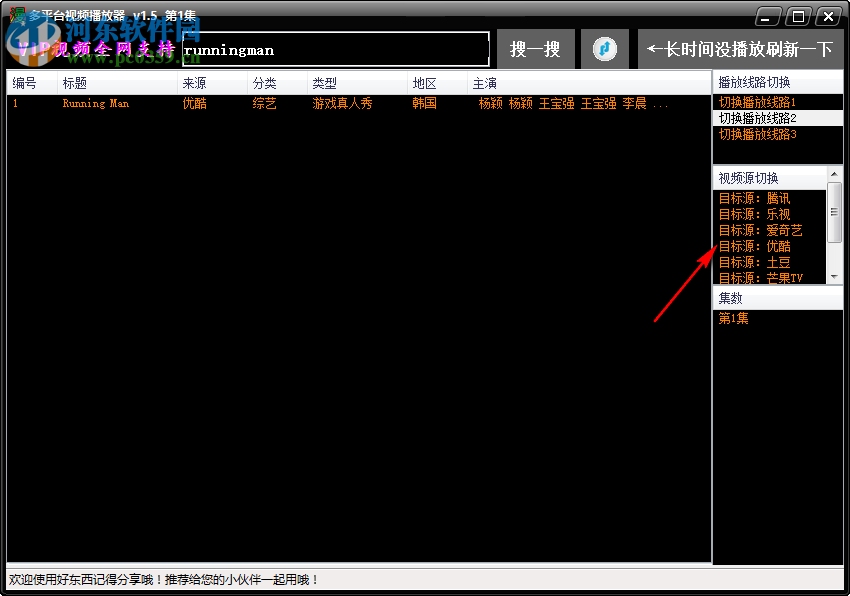Click the video source list scrollbar thumb

click(834, 212)
